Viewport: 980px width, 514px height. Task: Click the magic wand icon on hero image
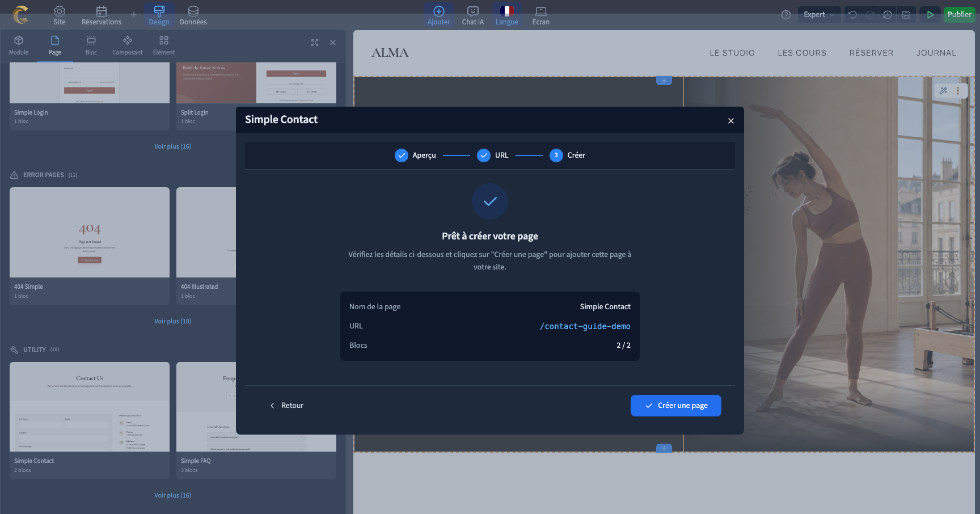click(x=944, y=91)
